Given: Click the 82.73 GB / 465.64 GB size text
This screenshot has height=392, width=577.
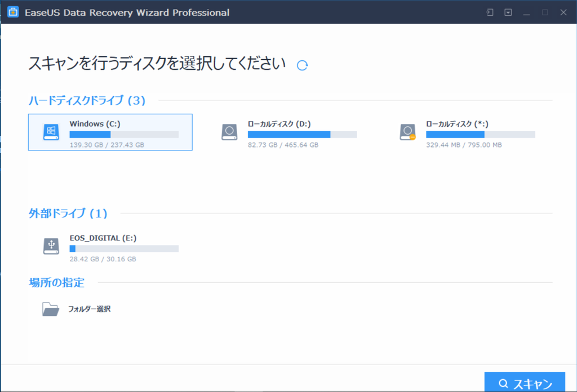Looking at the screenshot, I should tap(283, 145).
